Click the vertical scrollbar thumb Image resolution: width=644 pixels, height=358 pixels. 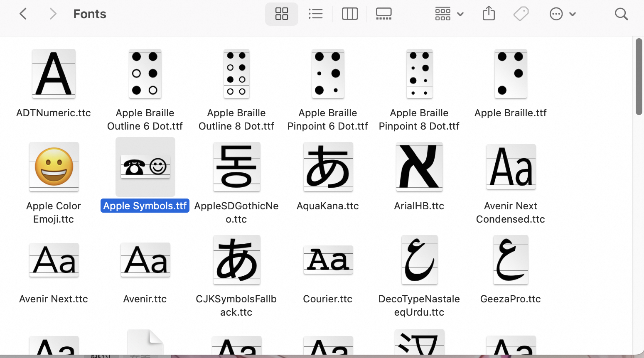point(639,76)
